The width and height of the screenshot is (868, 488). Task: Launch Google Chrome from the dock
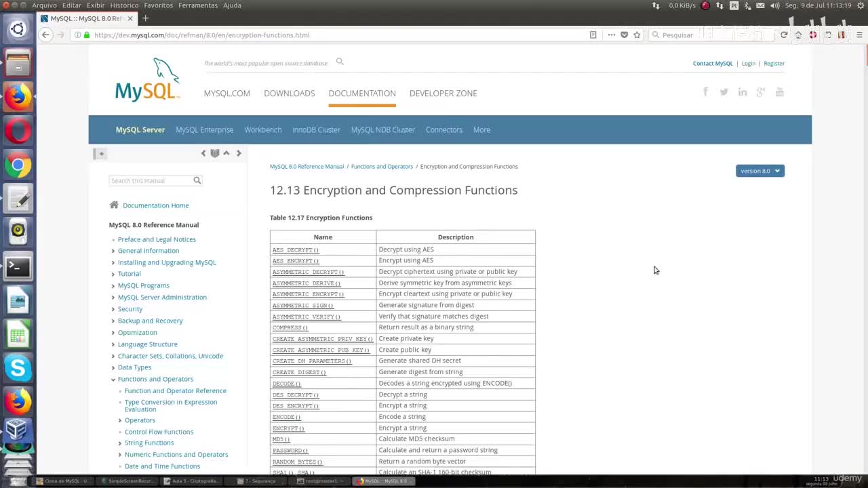click(x=18, y=165)
